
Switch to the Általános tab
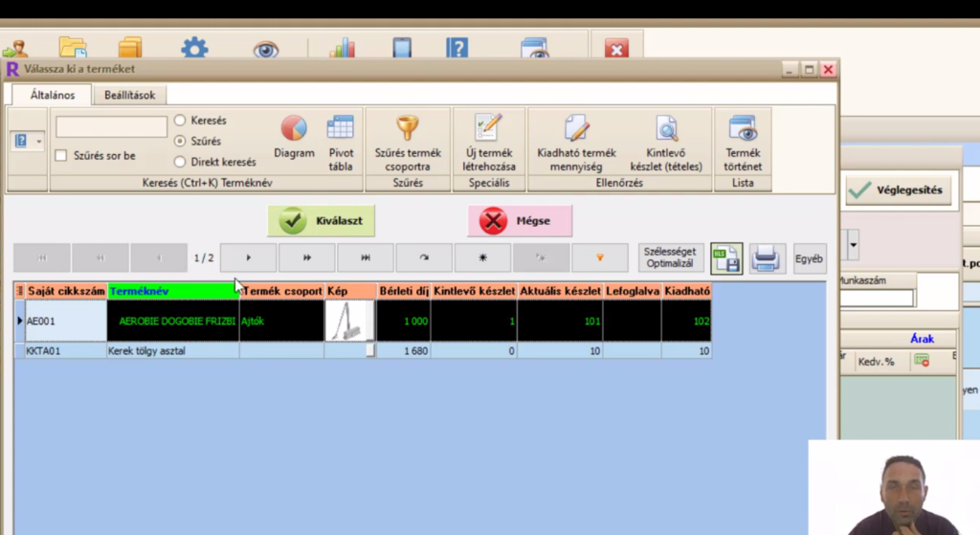[52, 95]
